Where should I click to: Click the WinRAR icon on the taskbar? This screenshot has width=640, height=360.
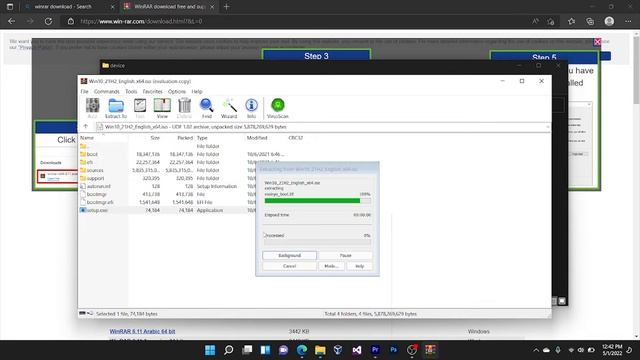(x=430, y=350)
